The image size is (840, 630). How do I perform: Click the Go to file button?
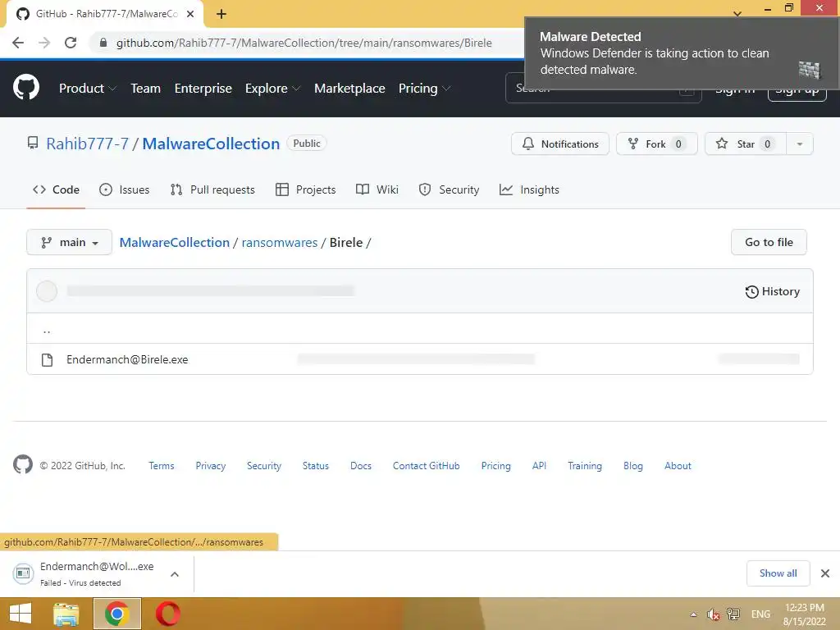769,242
